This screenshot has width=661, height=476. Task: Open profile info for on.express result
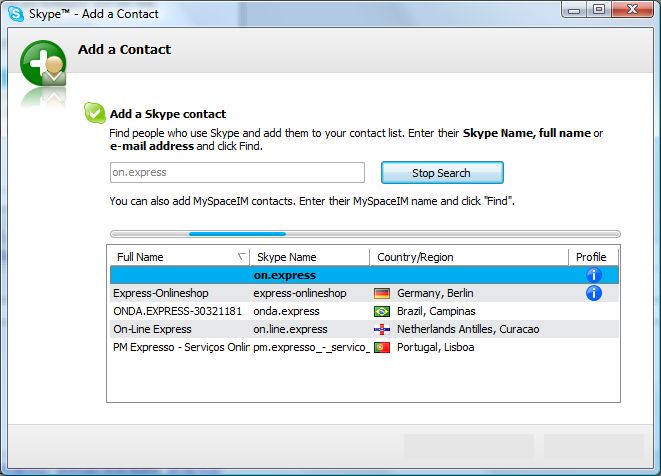coord(592,275)
